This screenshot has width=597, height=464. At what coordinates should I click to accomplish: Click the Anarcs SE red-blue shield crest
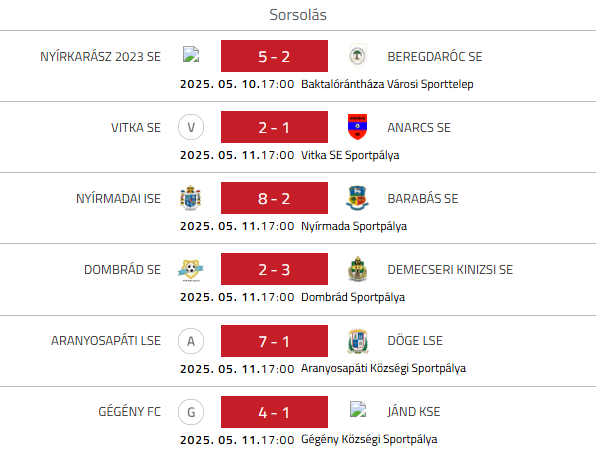358,127
